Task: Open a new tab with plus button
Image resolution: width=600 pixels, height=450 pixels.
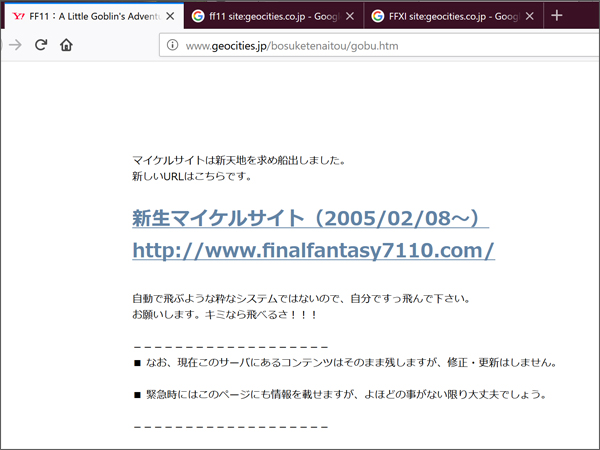Action: (x=557, y=16)
